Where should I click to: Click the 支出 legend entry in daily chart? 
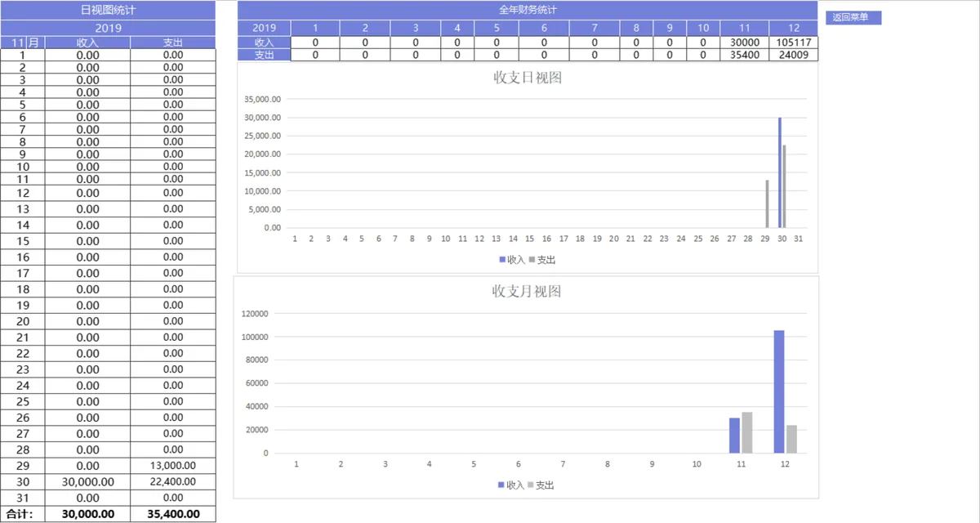point(542,260)
